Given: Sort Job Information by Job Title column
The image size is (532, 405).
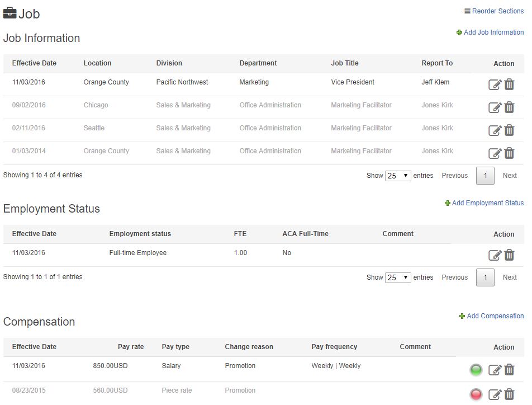Looking at the screenshot, I should coord(345,63).
